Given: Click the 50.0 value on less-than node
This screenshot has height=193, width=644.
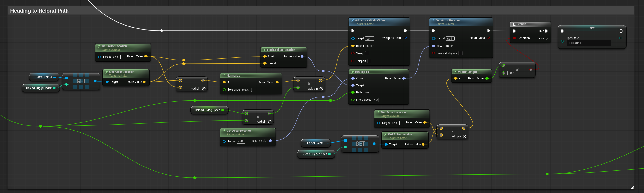Looking at the screenshot, I should (511, 73).
